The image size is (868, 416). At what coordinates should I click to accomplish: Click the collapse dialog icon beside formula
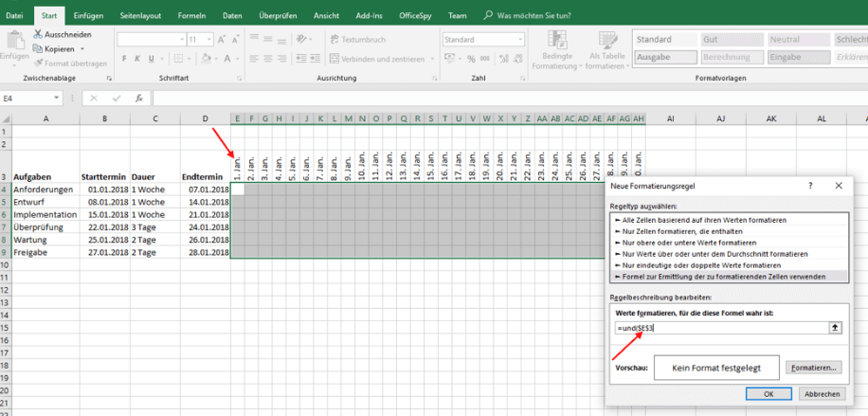[834, 327]
